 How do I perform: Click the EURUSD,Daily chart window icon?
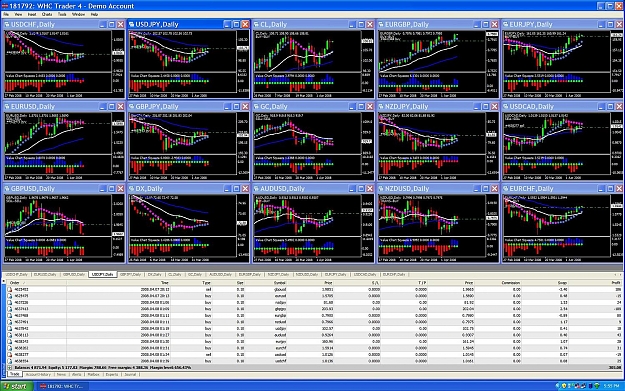7,106
